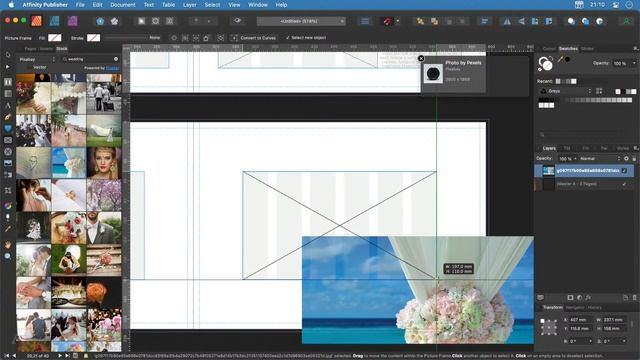Select the Picture Frame Rectangle tool
The image size is (640, 360).
coord(8,140)
